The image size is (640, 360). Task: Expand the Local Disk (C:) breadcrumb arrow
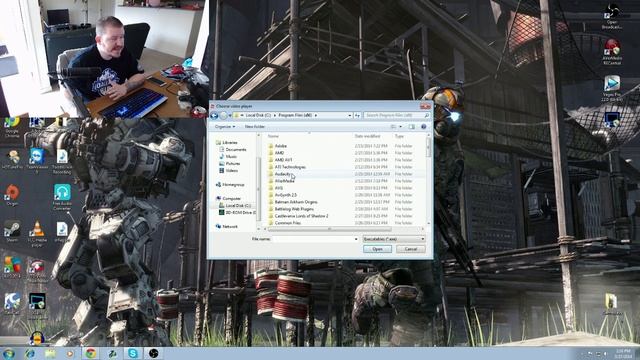point(274,116)
